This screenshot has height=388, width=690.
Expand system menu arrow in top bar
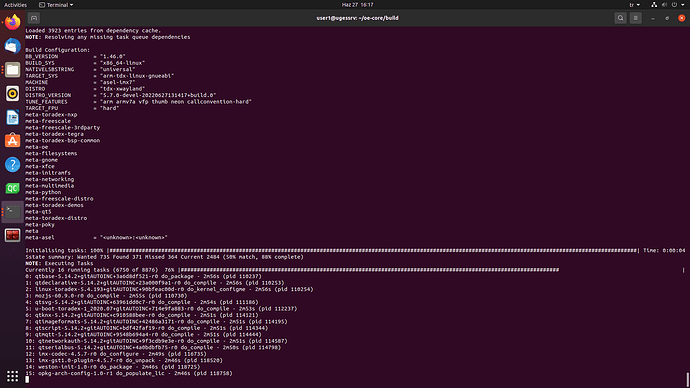click(683, 5)
